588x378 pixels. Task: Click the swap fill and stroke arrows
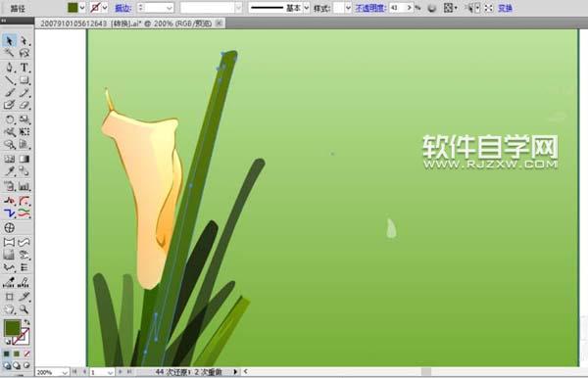tap(26, 322)
